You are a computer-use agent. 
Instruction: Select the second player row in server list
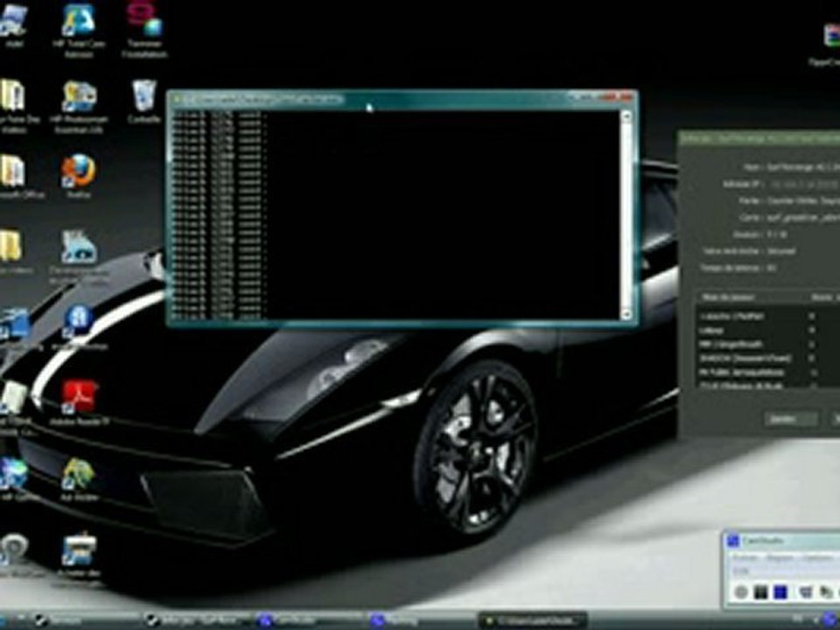coord(768,331)
